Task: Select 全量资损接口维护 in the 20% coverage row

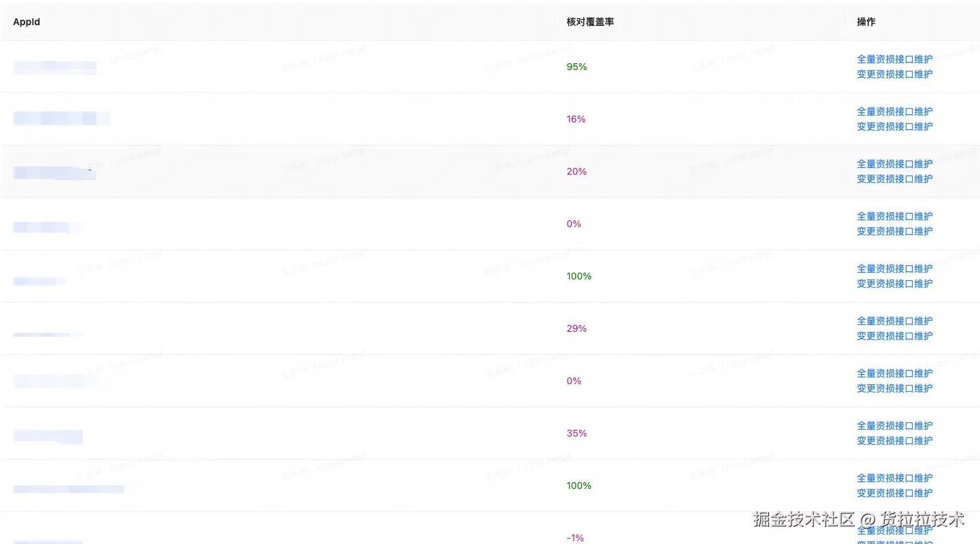Action: pos(894,164)
